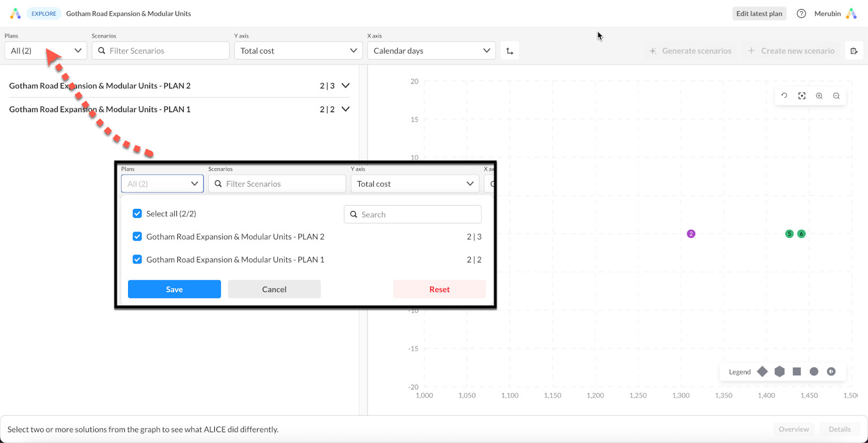Click the sparkle icon on Generate scenarios
The width and height of the screenshot is (868, 443).
[653, 51]
